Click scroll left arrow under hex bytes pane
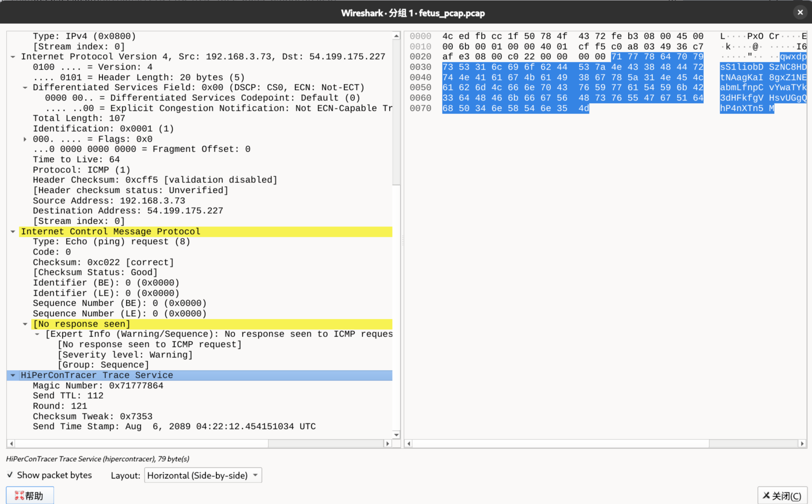The image size is (812, 504). click(409, 444)
